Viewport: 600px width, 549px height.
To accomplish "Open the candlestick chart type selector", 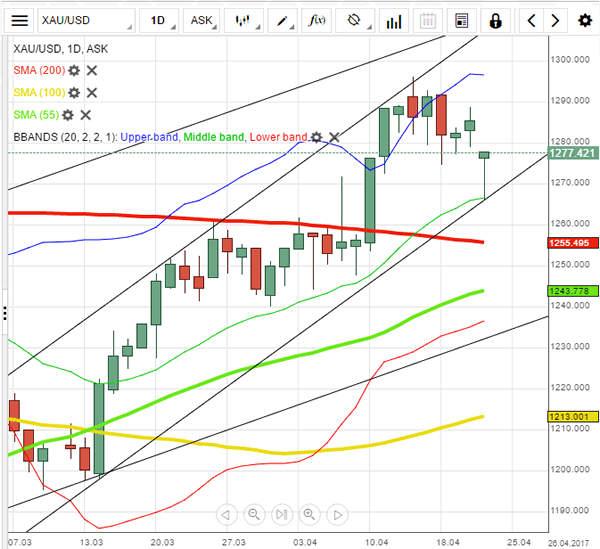I will [244, 20].
